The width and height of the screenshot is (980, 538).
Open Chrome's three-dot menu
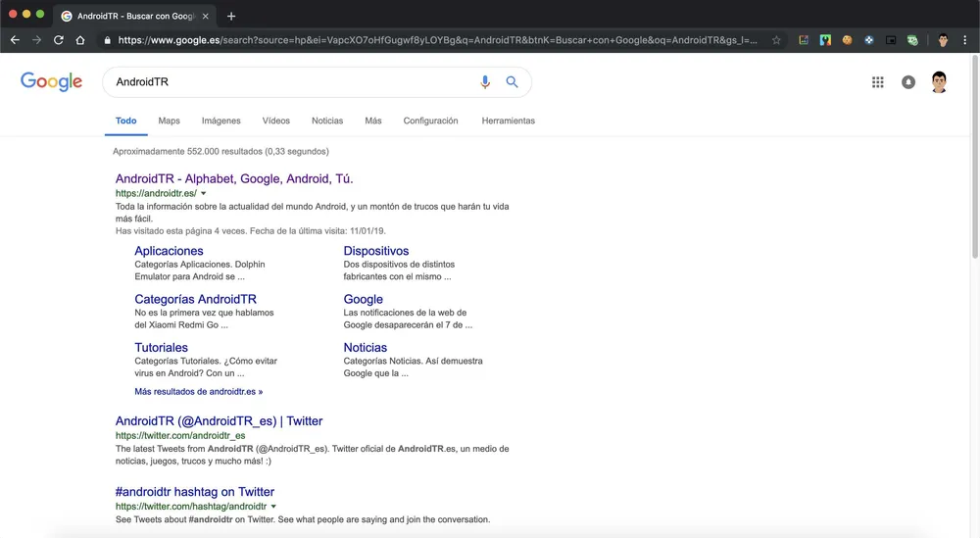[x=965, y=40]
